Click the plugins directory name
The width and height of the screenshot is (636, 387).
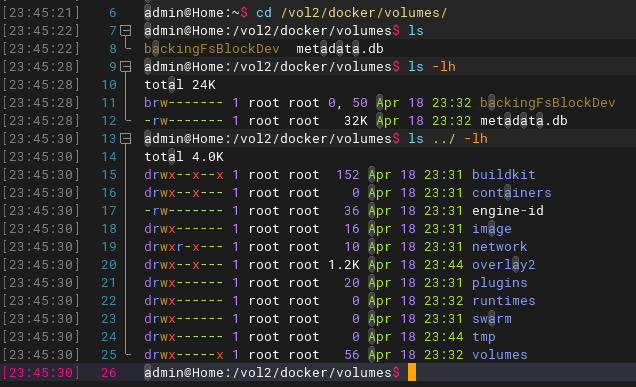click(x=499, y=282)
